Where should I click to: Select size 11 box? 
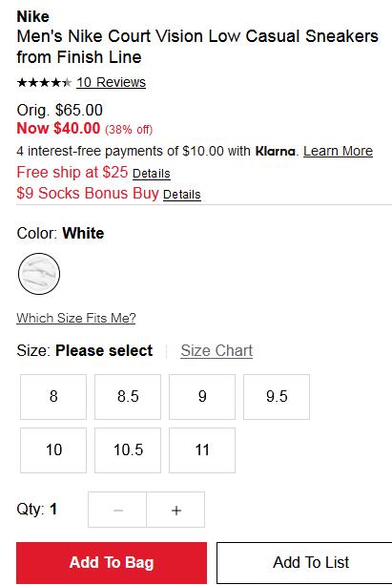(x=202, y=450)
